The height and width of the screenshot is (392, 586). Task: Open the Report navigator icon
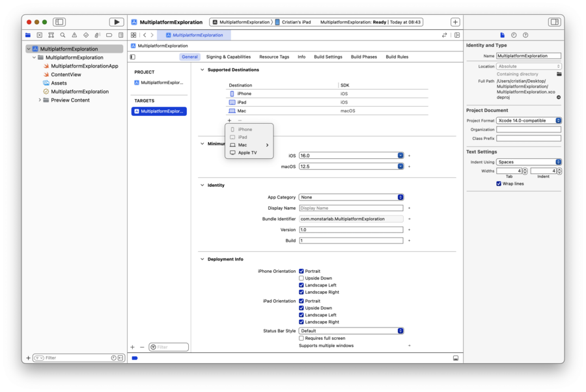point(120,35)
